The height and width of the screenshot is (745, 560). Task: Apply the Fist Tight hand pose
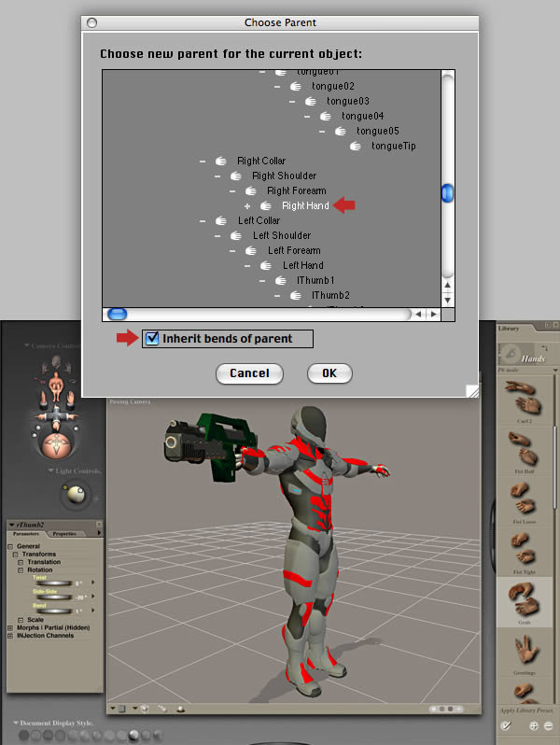tap(524, 551)
